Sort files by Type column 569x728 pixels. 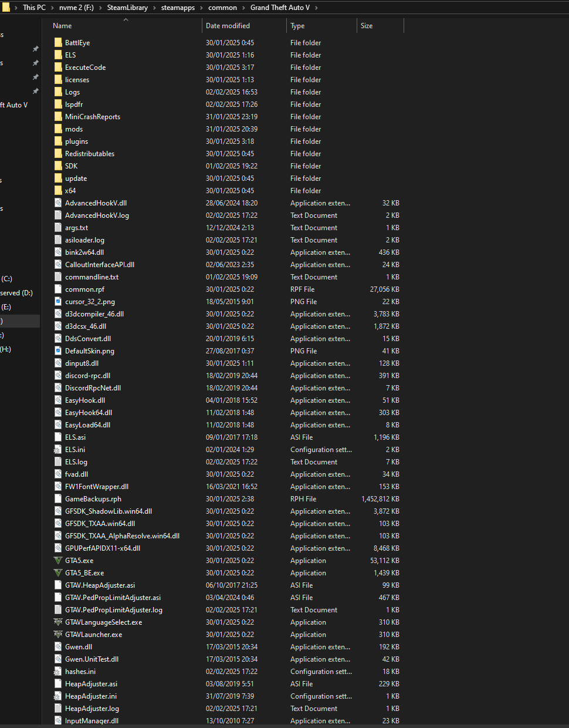pos(297,26)
